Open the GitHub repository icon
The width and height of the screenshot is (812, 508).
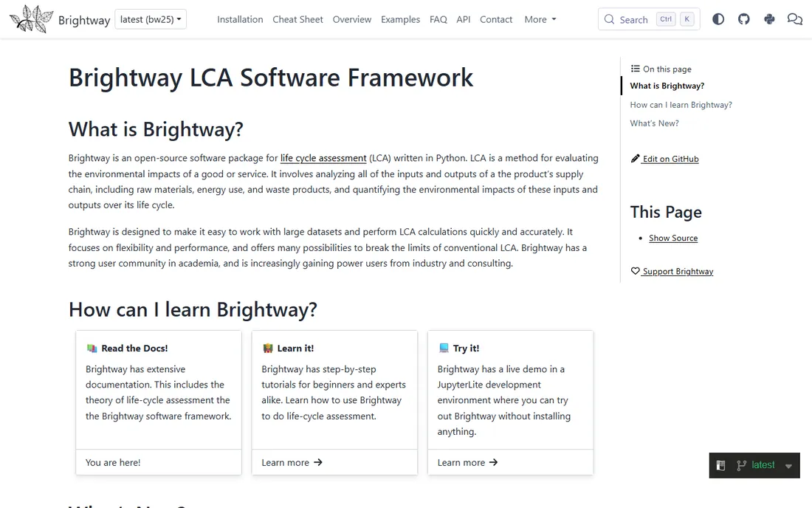tap(743, 19)
